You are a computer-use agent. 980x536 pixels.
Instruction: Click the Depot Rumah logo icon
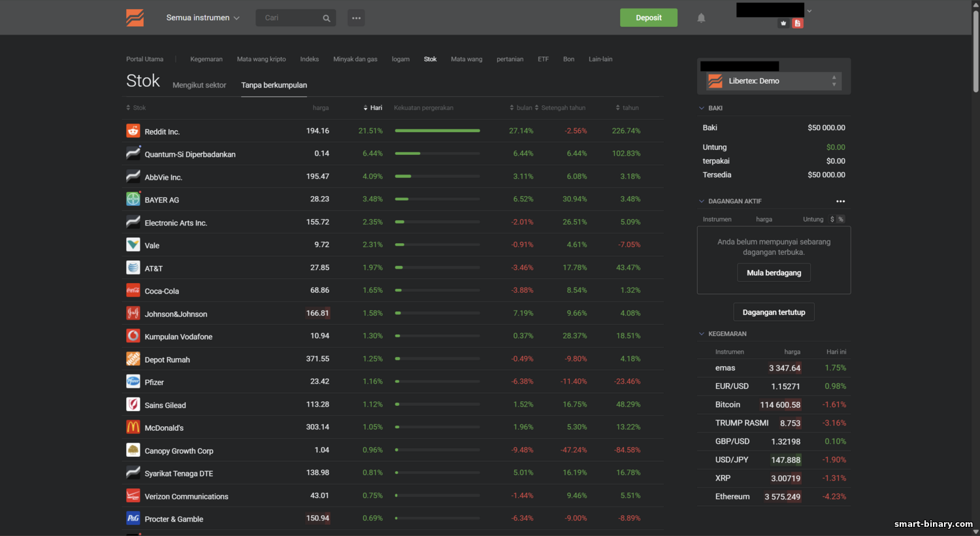coord(133,359)
